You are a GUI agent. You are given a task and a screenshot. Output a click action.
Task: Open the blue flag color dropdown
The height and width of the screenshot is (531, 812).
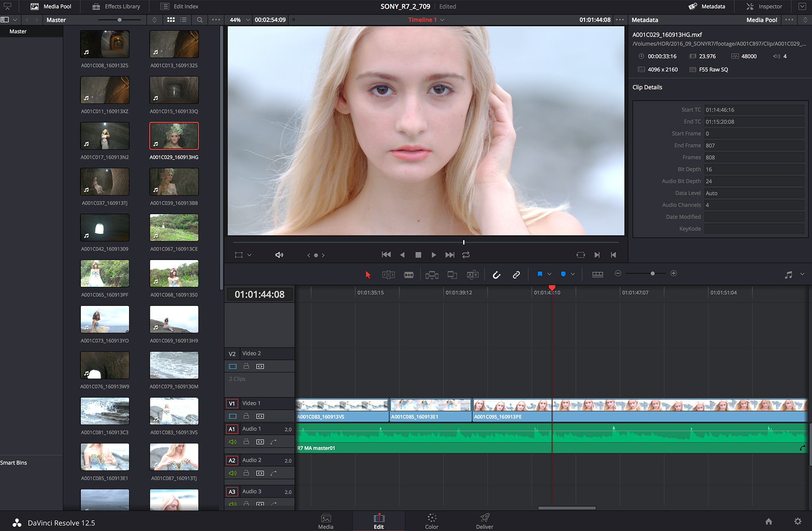point(549,274)
